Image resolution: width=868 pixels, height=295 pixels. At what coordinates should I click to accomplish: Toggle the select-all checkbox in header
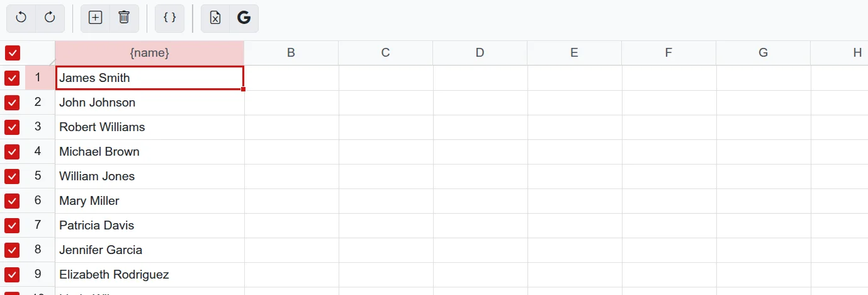coord(13,53)
